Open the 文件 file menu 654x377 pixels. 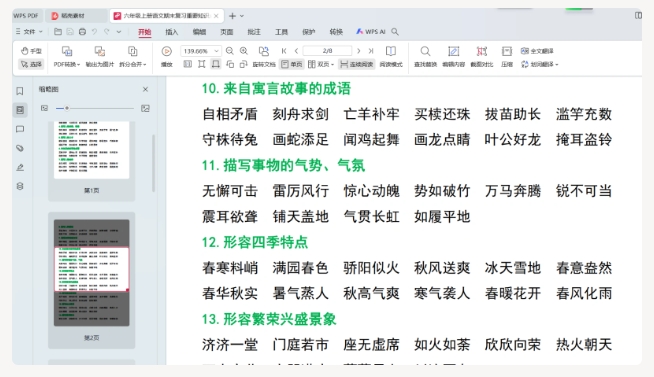click(x=29, y=31)
